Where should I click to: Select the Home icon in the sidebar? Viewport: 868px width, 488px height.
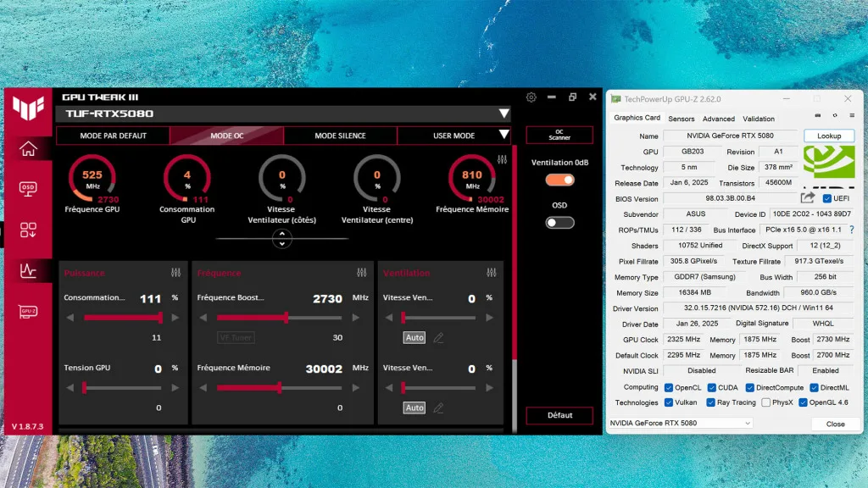[x=30, y=147]
